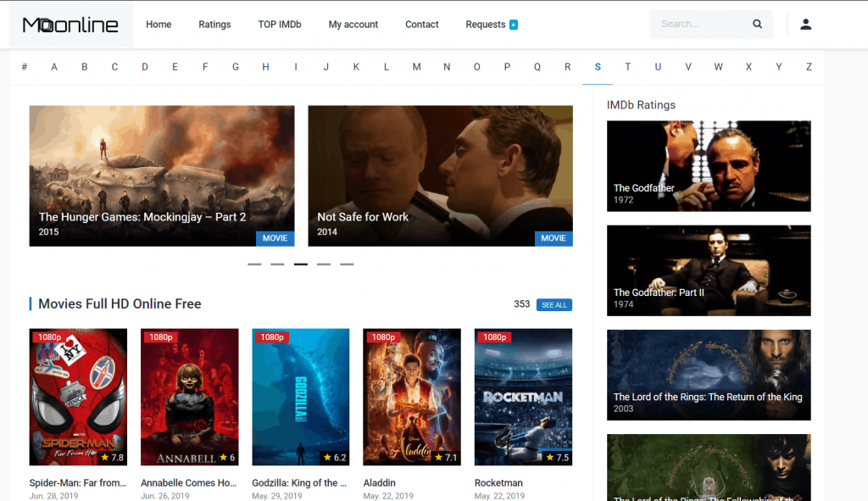
Task: Filter titles by letter A
Action: click(x=54, y=67)
